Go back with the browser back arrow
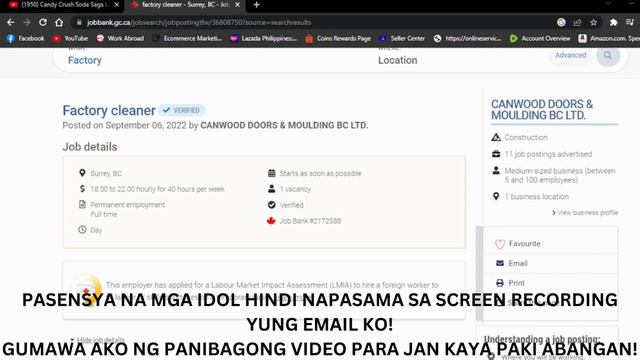640x360 pixels. point(11,22)
